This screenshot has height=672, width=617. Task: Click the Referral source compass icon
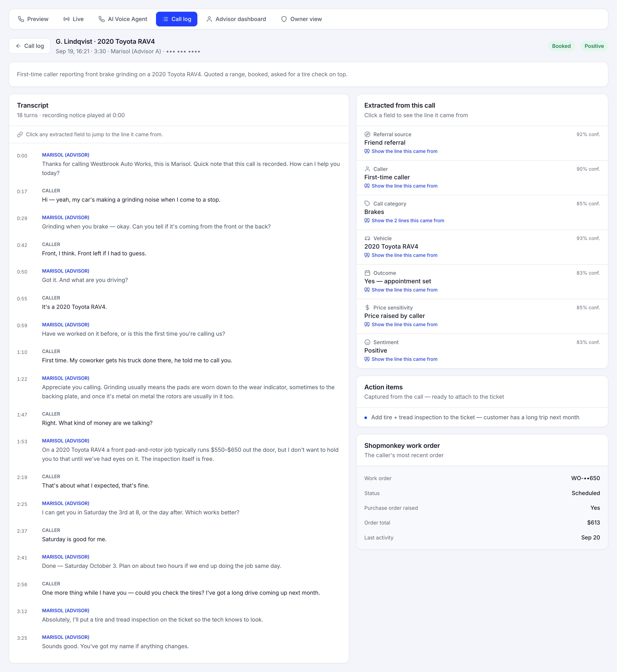367,134
